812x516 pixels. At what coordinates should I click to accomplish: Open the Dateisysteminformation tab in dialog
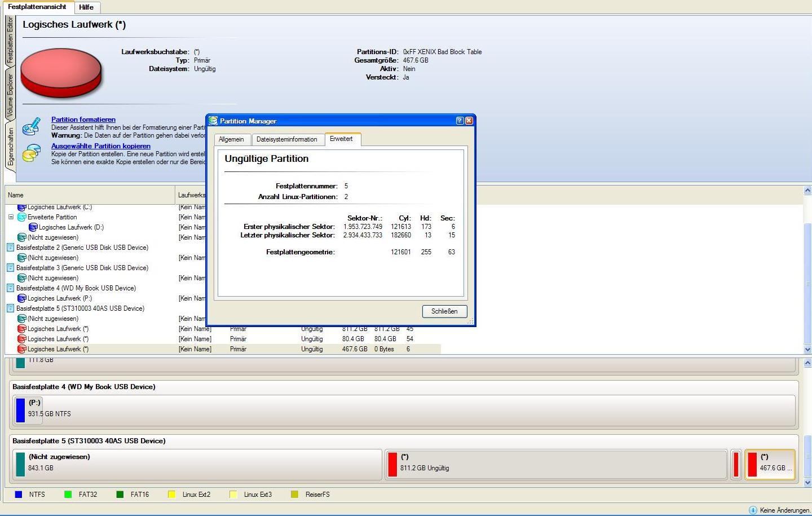286,139
